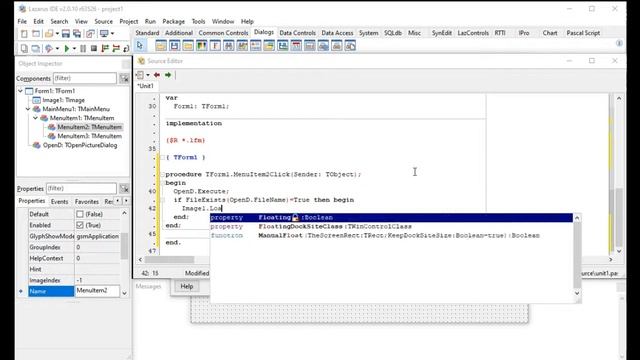Click the Help button in Messages area
This screenshot has height=360, width=640.
click(x=187, y=287)
